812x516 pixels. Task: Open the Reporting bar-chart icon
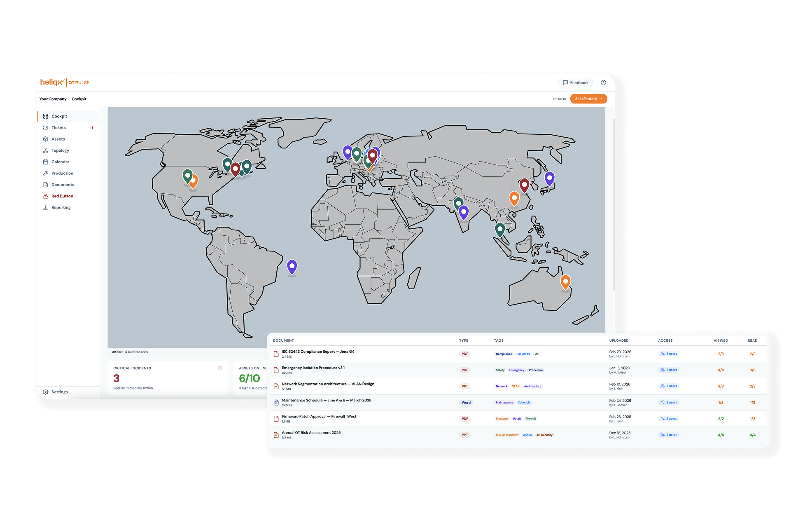tap(45, 207)
